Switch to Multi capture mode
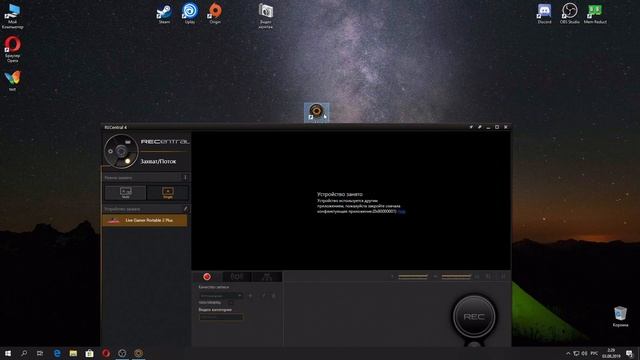 (x=125, y=193)
